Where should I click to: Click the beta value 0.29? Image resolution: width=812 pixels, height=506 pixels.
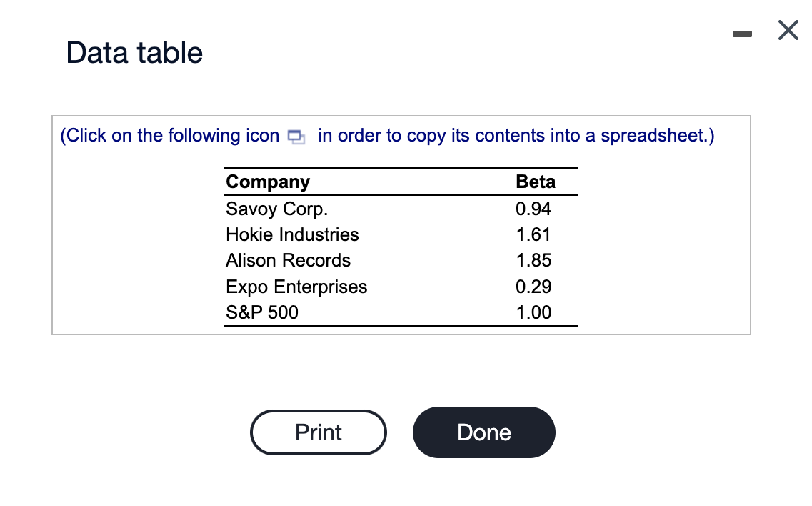533,287
